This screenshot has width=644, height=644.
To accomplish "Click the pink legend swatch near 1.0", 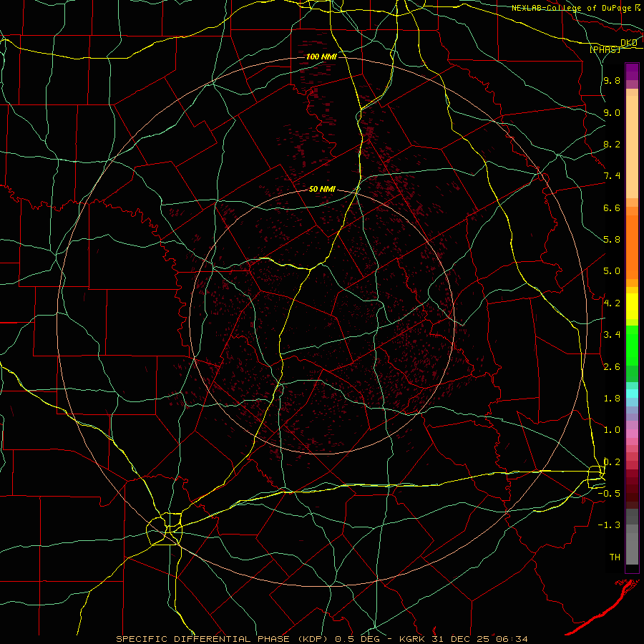I will (x=632, y=434).
